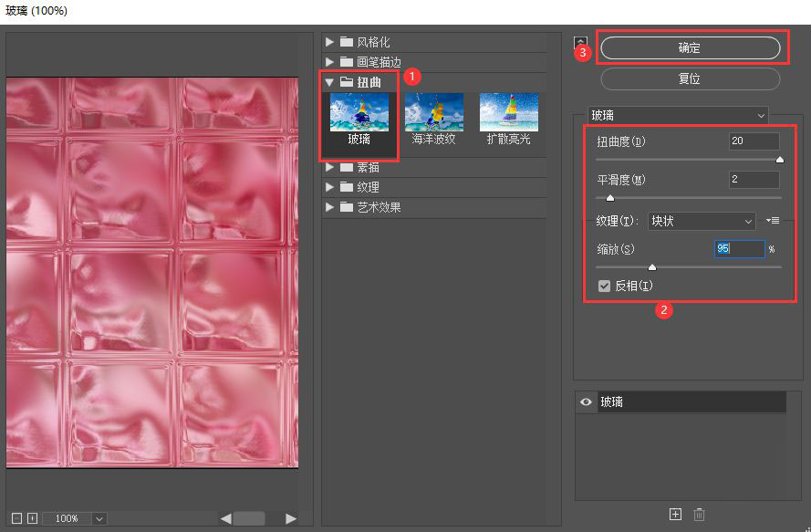Click the 素描 folder icon
Screen dimensions: 811x532
(x=347, y=167)
